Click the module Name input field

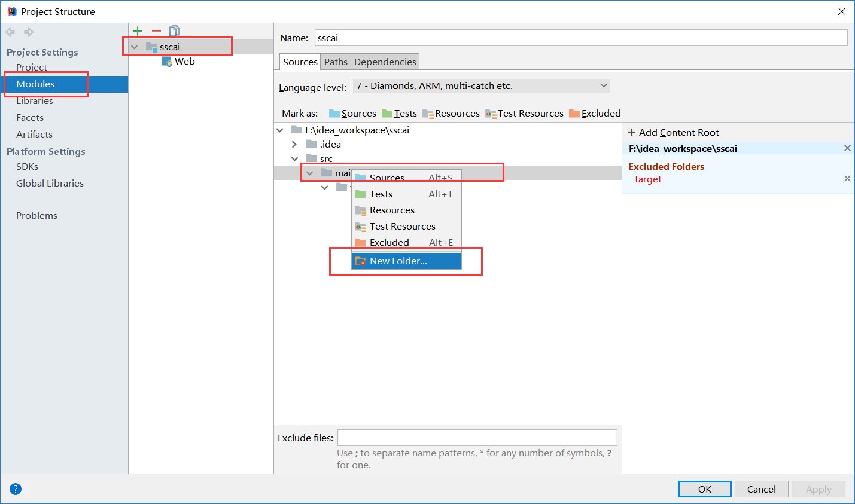[581, 38]
